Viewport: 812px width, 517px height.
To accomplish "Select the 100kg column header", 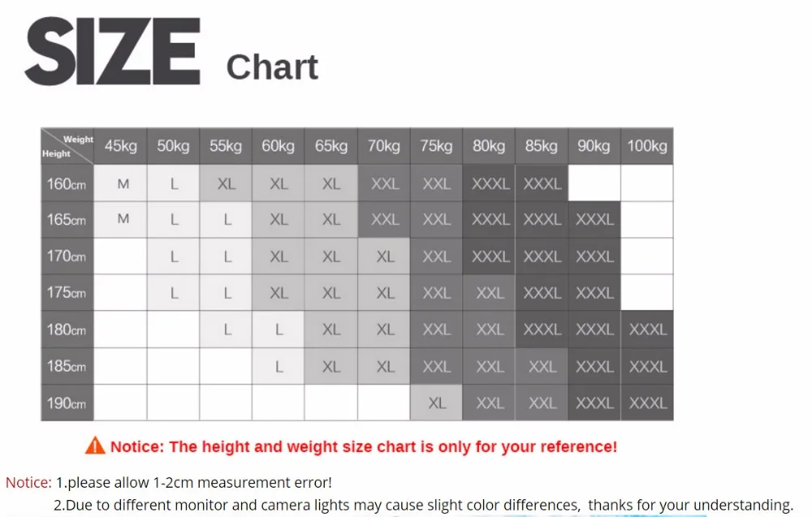I will pos(647,146).
